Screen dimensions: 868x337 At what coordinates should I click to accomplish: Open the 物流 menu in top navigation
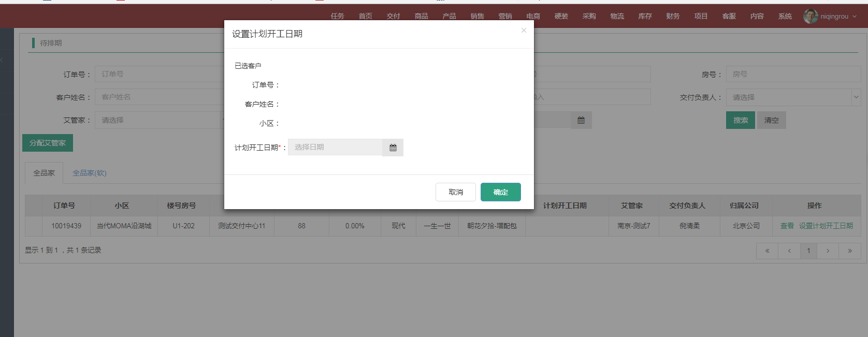click(617, 16)
